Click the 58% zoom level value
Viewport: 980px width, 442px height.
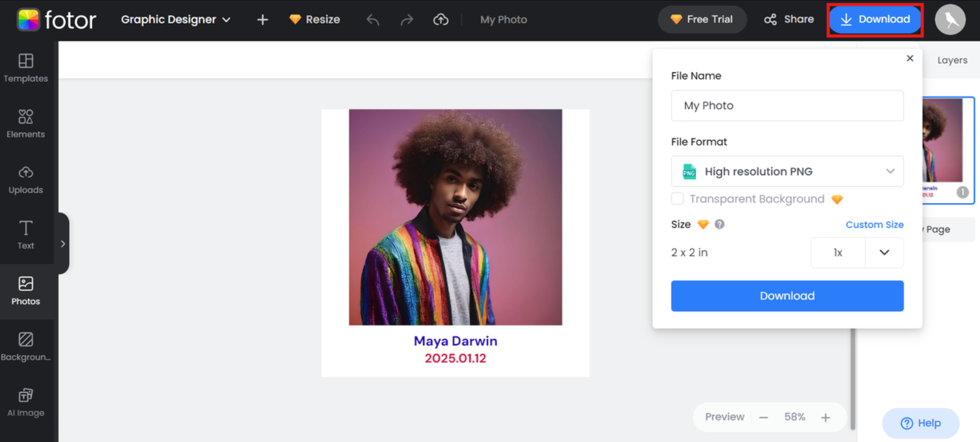[794, 417]
